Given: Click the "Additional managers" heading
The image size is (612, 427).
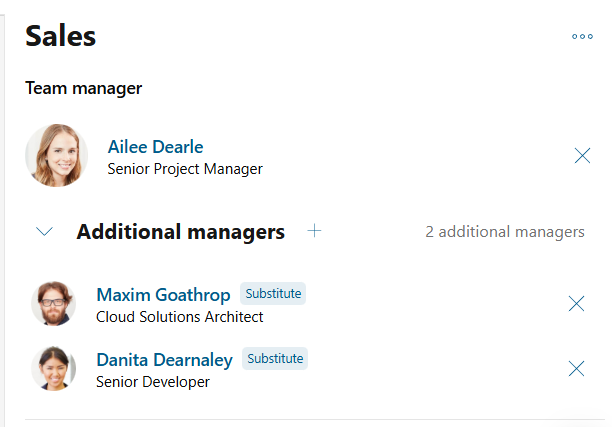Looking at the screenshot, I should click(x=181, y=232).
